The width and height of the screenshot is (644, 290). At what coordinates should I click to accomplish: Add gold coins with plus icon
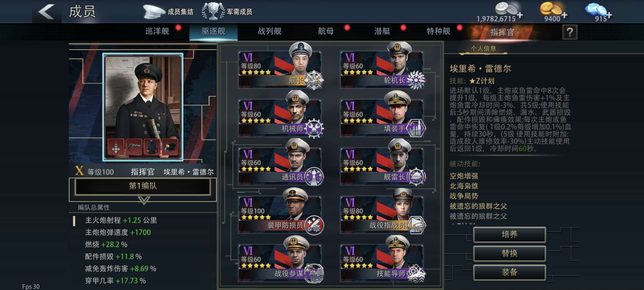pyautogui.click(x=564, y=15)
